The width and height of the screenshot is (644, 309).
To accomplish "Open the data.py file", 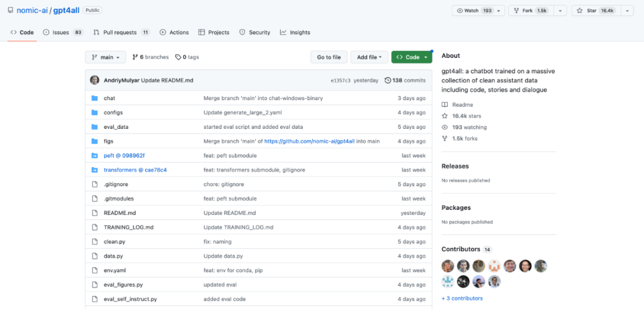I will 113,256.
